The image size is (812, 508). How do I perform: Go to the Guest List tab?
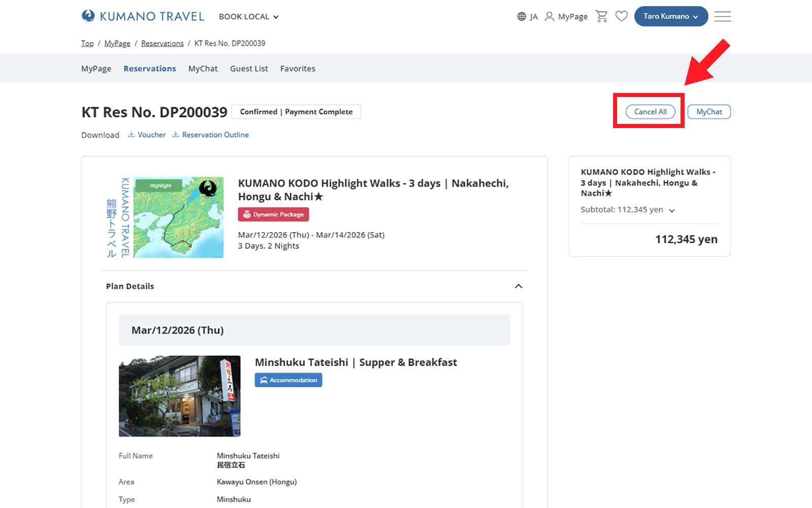tap(249, 69)
